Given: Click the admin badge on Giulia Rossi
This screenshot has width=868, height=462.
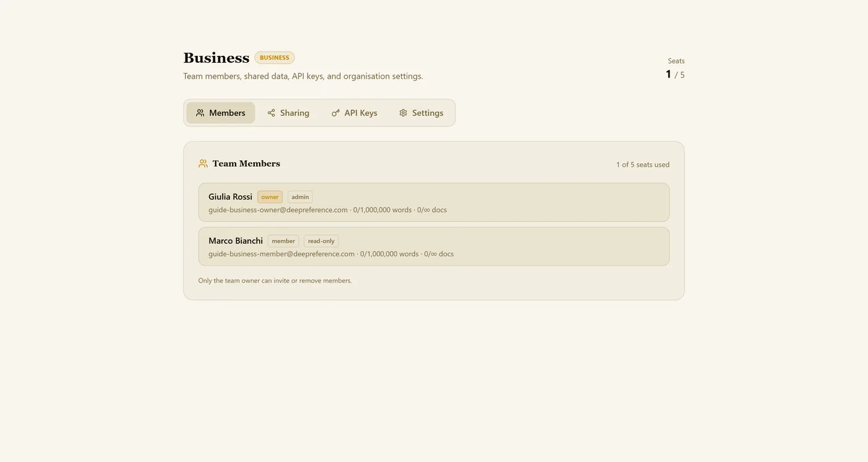Looking at the screenshot, I should tap(300, 197).
